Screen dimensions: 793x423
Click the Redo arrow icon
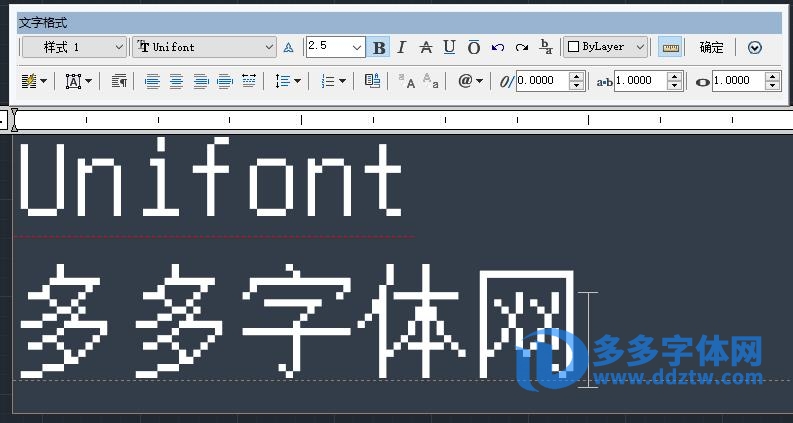521,47
